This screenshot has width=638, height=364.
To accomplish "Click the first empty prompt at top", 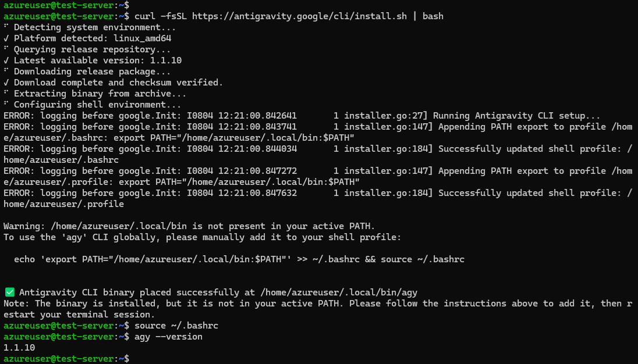I will (x=66, y=5).
